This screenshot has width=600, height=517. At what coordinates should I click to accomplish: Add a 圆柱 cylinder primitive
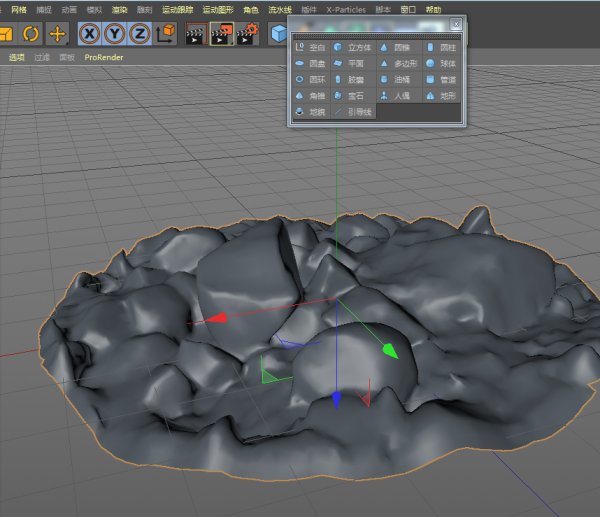click(x=442, y=47)
